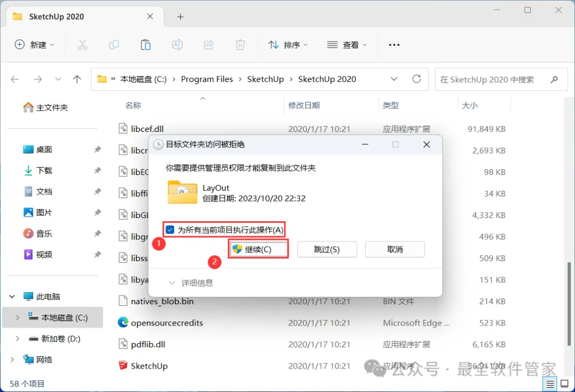Click the 取消 button
This screenshot has height=392, width=575.
click(395, 249)
